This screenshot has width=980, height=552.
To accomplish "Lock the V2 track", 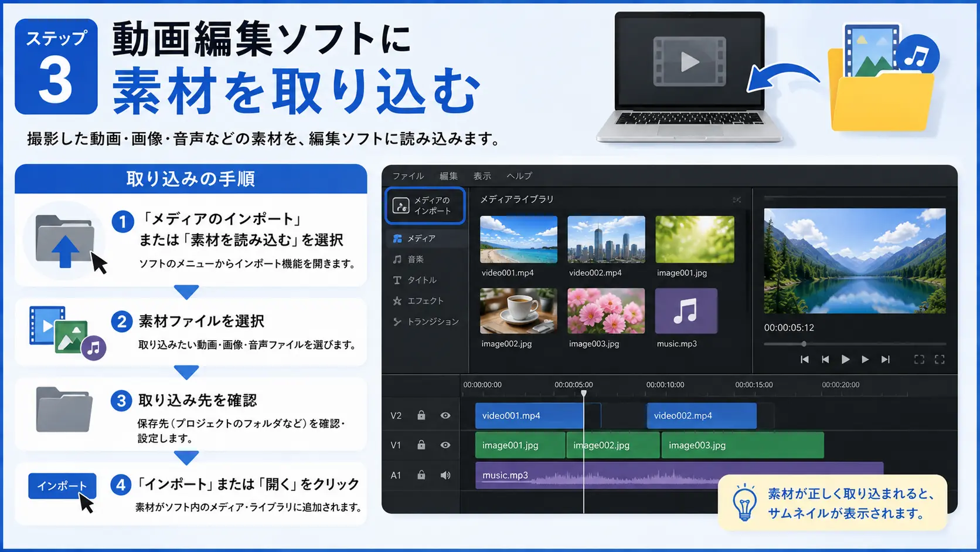I will click(x=421, y=415).
